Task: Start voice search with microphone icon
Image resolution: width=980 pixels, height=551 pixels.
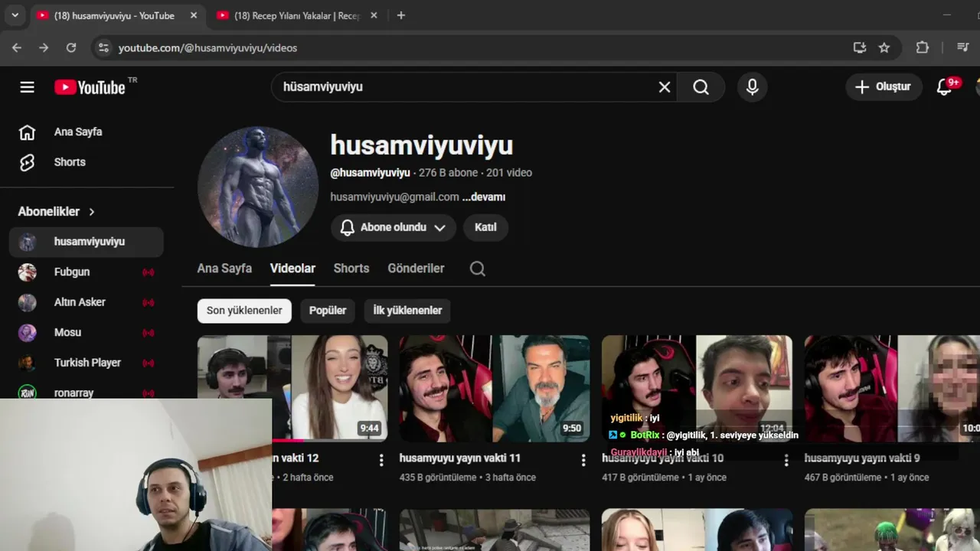Action: point(753,87)
